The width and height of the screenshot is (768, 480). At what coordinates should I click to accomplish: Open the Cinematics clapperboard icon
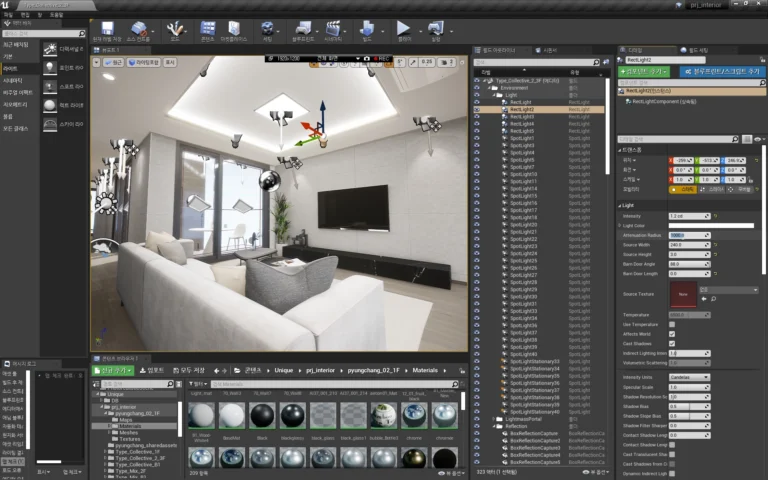pos(333,28)
